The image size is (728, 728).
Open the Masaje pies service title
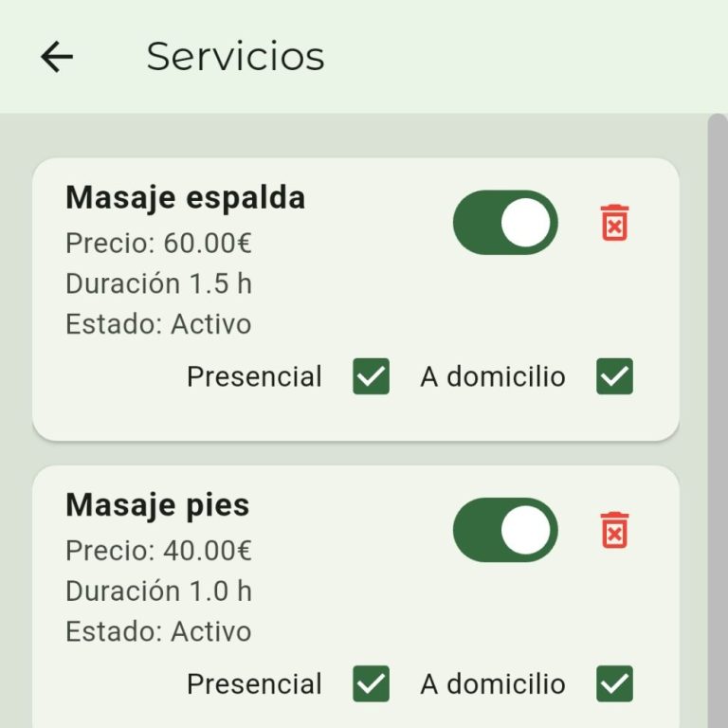pos(157,505)
